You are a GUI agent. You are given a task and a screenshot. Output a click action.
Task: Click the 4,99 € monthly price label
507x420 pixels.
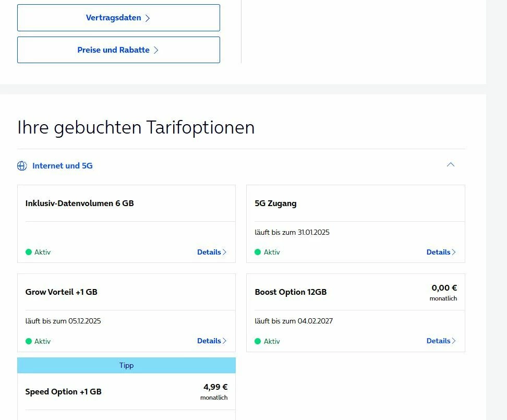coord(215,387)
